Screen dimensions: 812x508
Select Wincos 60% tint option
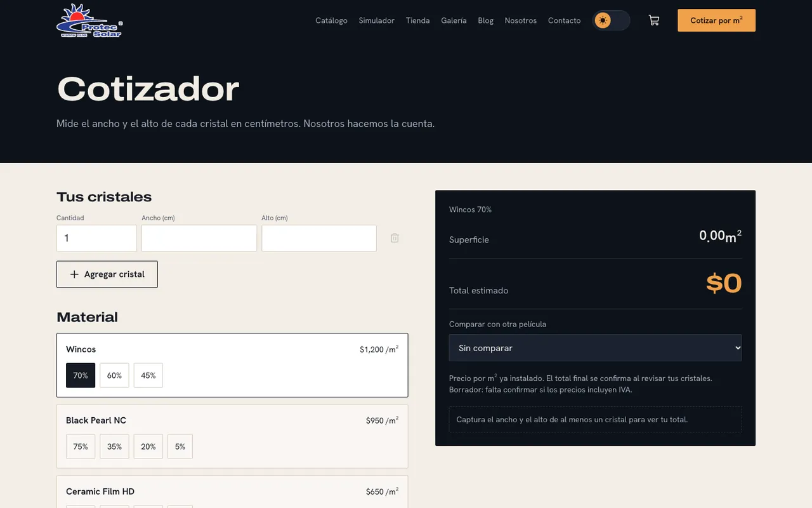click(x=114, y=375)
